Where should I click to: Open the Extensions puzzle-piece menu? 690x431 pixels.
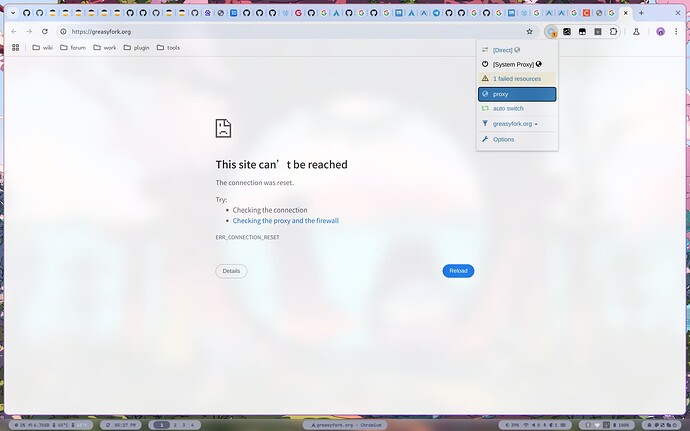(x=613, y=32)
